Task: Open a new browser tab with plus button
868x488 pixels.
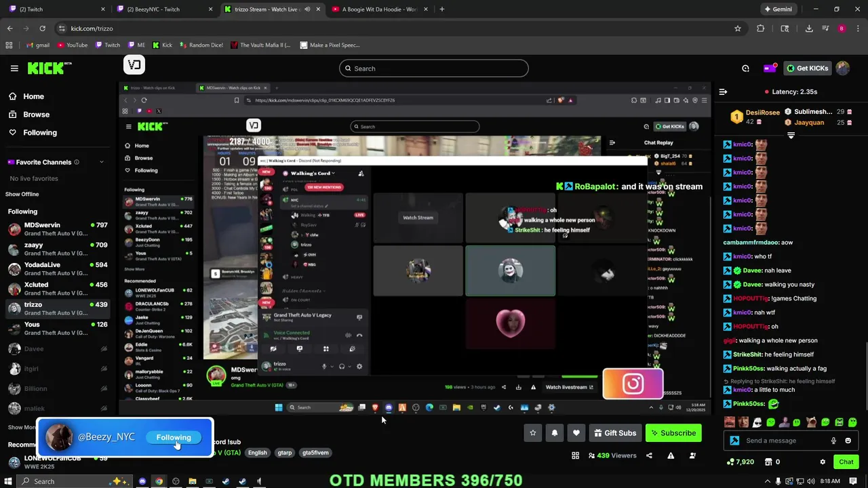Action: pyautogui.click(x=441, y=9)
